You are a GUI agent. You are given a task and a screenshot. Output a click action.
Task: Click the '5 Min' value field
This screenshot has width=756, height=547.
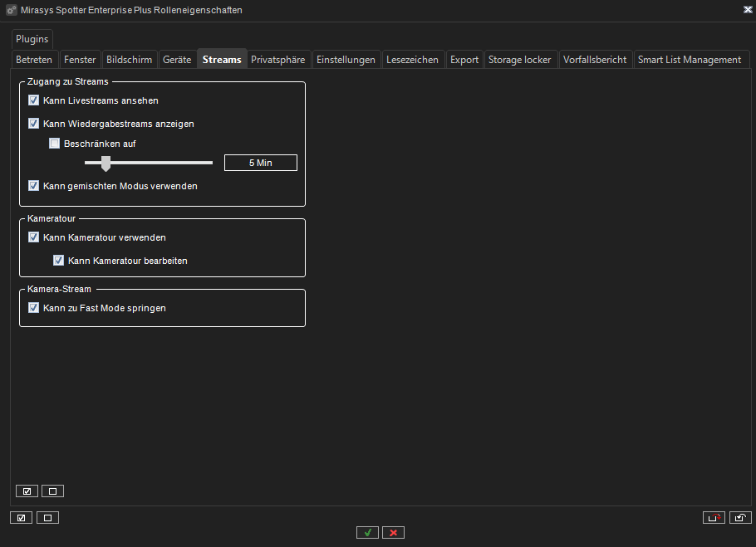[x=260, y=163]
